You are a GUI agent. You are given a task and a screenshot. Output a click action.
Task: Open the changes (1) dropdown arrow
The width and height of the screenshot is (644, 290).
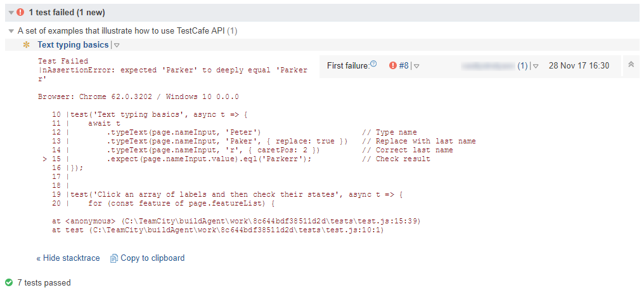coord(536,66)
